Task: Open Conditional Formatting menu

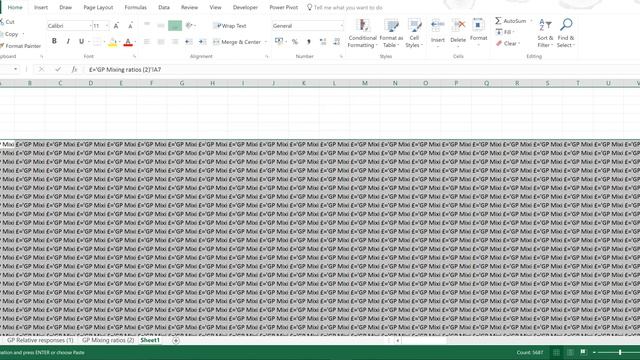Action: (x=362, y=33)
